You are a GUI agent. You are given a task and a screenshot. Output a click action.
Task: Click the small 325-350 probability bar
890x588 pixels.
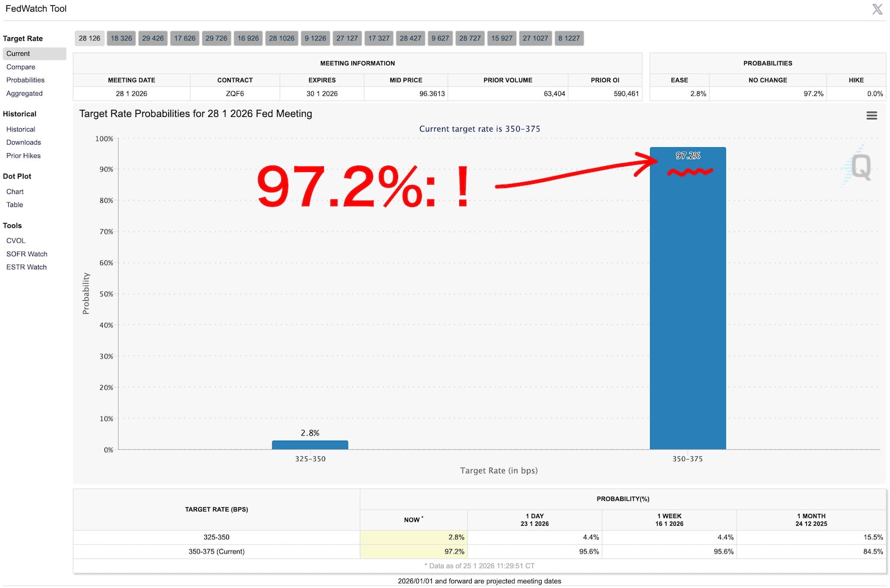[x=310, y=445]
